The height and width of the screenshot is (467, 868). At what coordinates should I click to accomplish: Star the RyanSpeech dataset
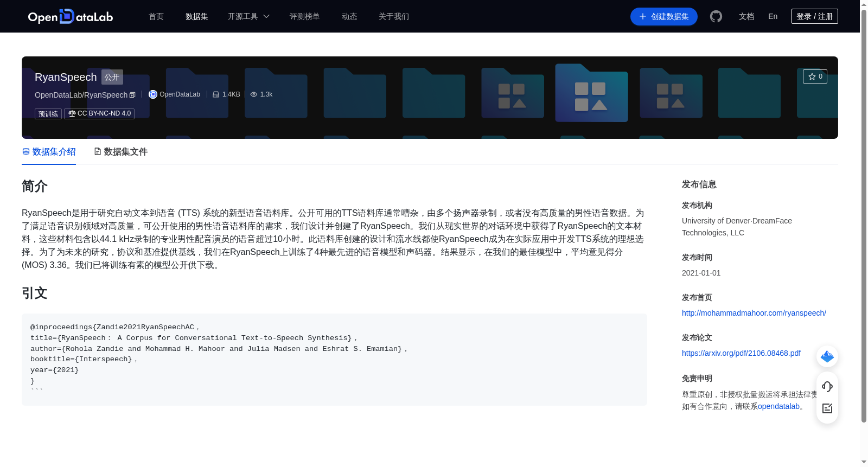pos(815,76)
